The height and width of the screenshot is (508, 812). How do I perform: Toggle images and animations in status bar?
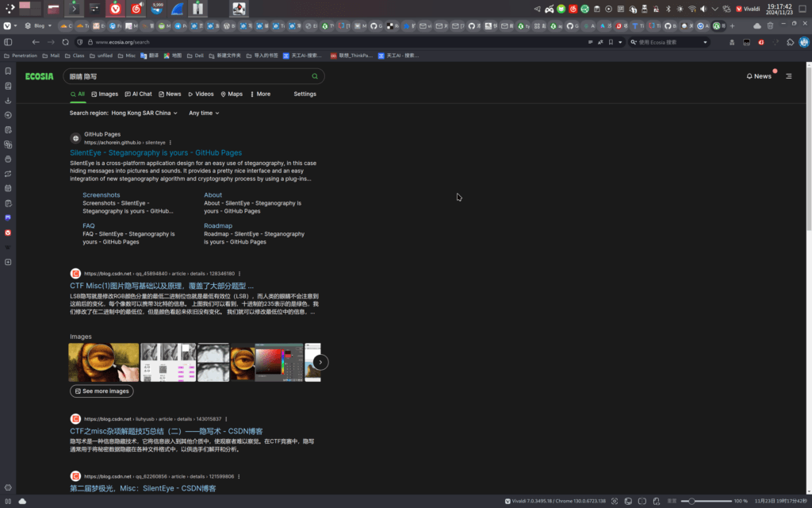(628, 502)
